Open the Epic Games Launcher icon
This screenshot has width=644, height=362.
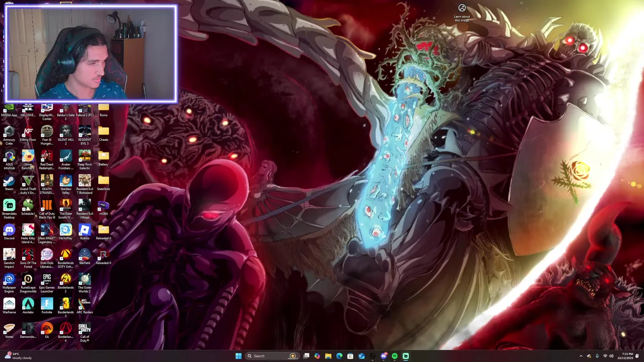coord(47,283)
